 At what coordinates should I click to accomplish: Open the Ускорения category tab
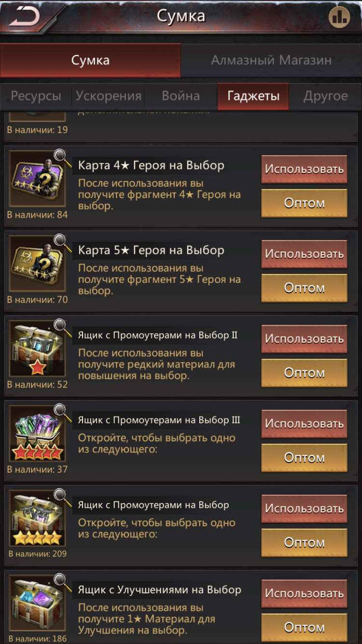(x=109, y=96)
